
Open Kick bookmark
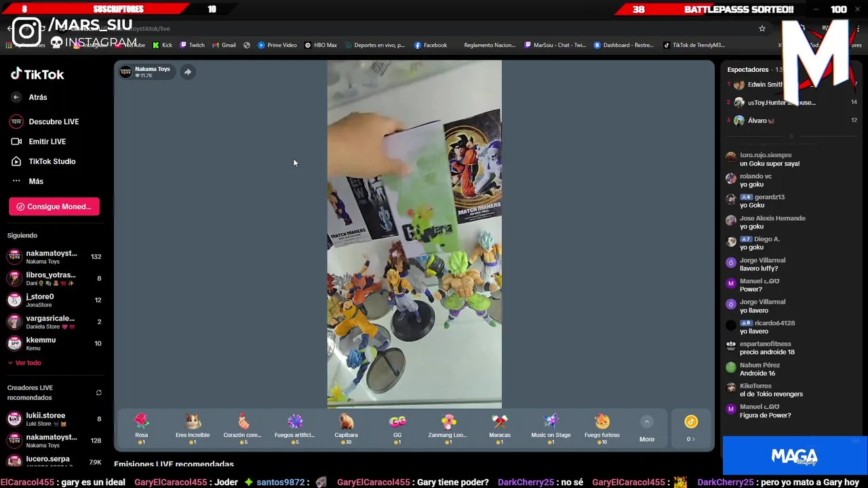tap(163, 45)
